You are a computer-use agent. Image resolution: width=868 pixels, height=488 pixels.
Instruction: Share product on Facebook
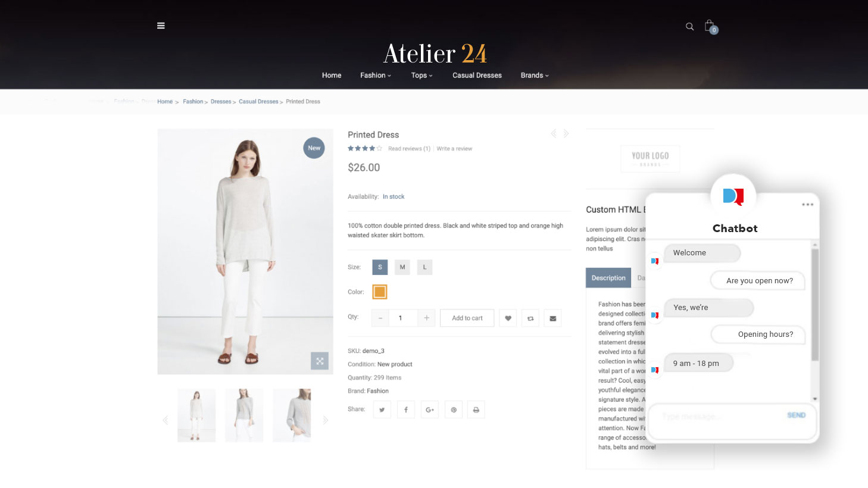(x=406, y=409)
